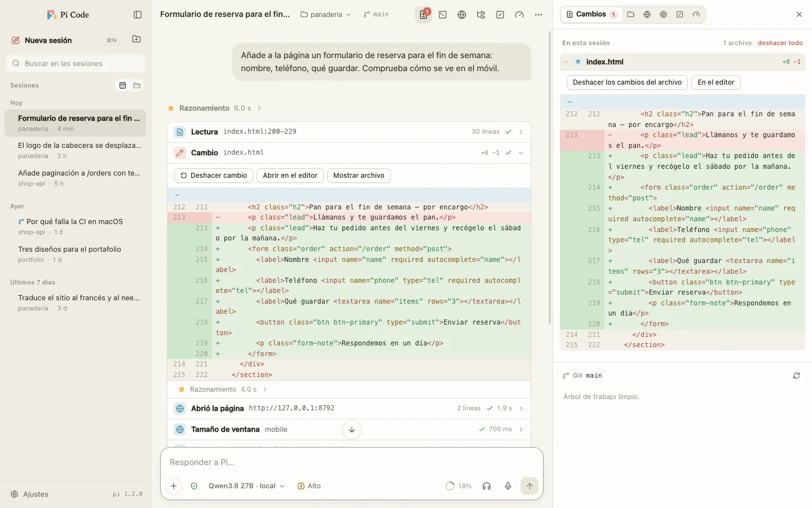This screenshot has width=812, height=508.
Task: Click the 18% context usage indicator
Action: click(458, 486)
